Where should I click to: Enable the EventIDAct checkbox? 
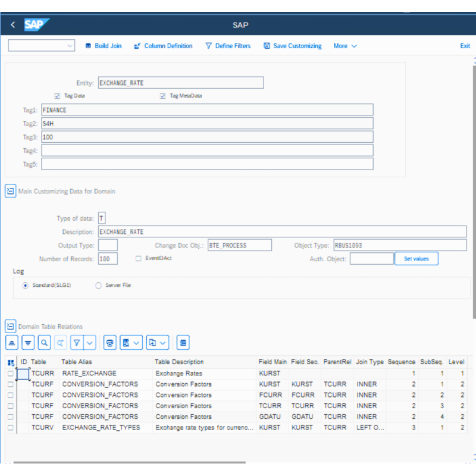139,259
